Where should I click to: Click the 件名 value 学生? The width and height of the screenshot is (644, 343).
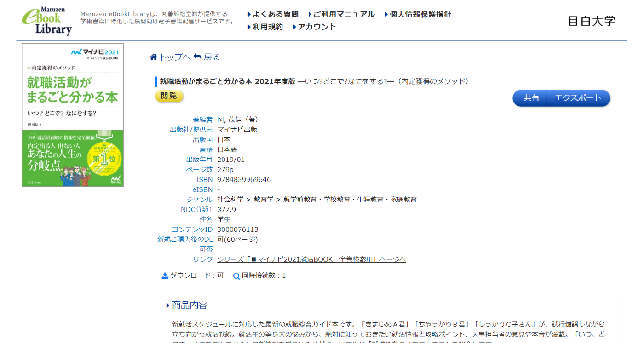pos(224,219)
